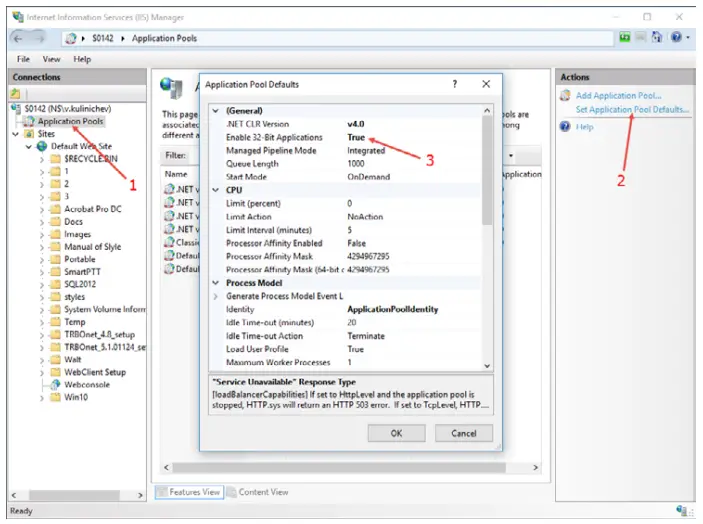The width and height of the screenshot is (703, 524).
Task: Select the Managed Pipeline Mode Integrated value
Action: (366, 151)
